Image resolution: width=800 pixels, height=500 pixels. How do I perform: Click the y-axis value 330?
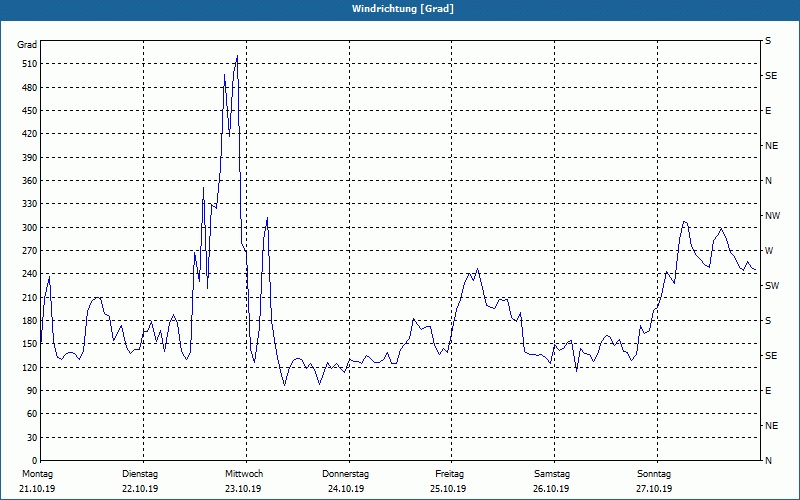[x=31, y=204]
